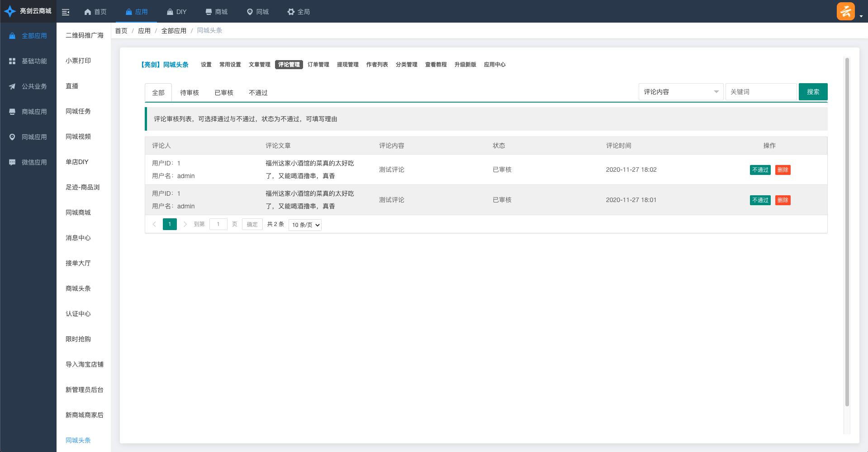
Task: Click the sidebar collapse menu icon
Action: 66,12
